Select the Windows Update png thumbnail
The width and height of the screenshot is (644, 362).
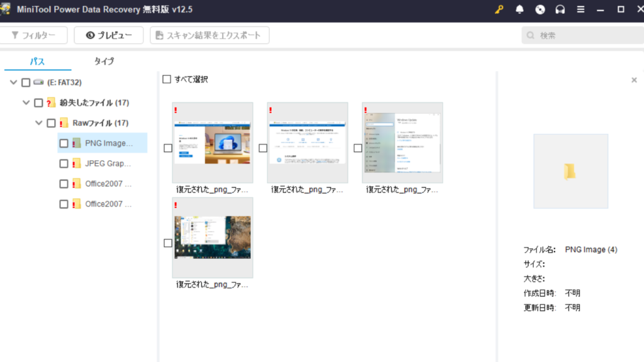(x=402, y=143)
